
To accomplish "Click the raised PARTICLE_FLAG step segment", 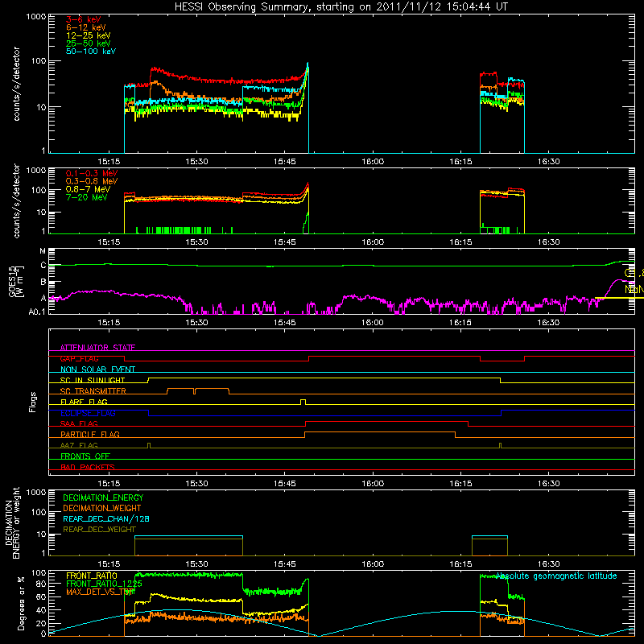I will (x=380, y=432).
